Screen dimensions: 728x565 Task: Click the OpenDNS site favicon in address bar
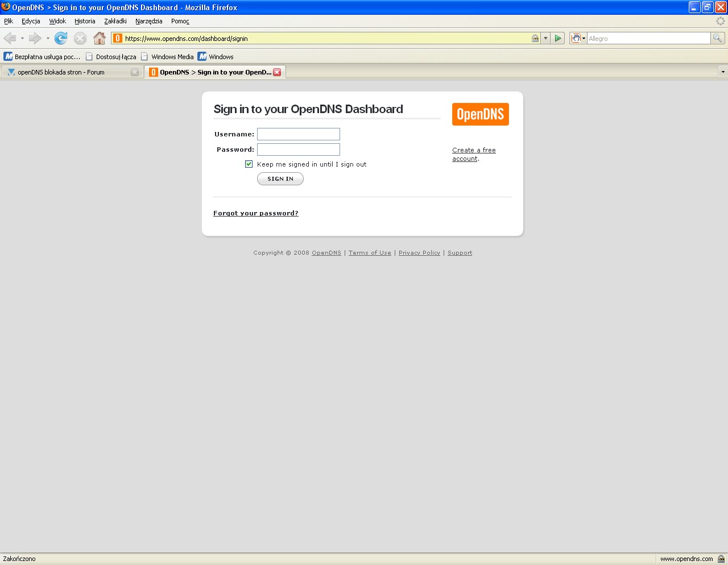point(118,38)
